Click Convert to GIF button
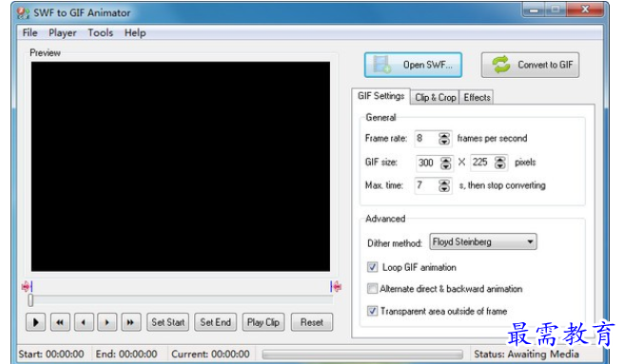623x364 pixels. (x=530, y=65)
